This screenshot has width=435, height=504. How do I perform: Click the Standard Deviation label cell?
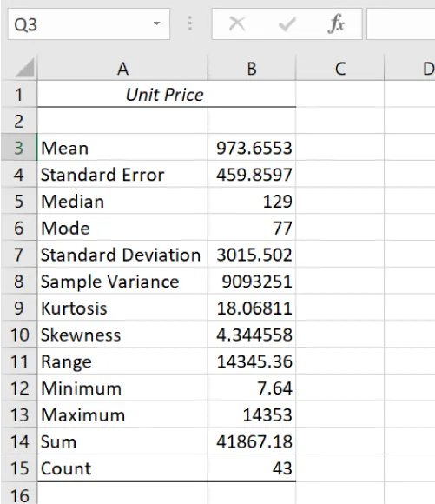pos(122,254)
